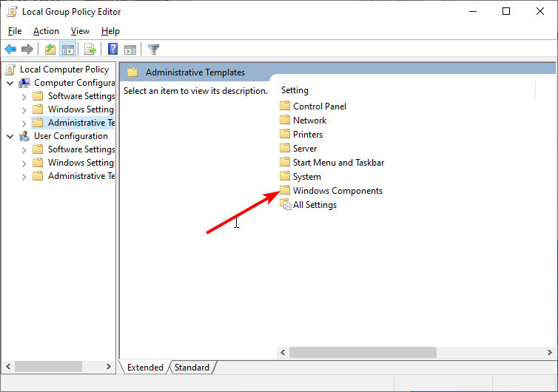Click the User Configuration user icon
This screenshot has width=558, height=392.
[24, 136]
